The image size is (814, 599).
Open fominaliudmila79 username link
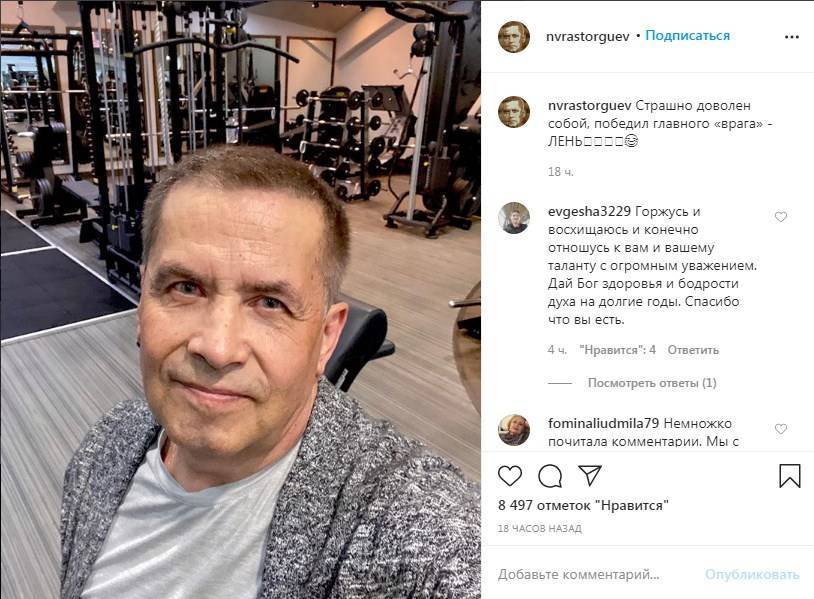[603, 424]
